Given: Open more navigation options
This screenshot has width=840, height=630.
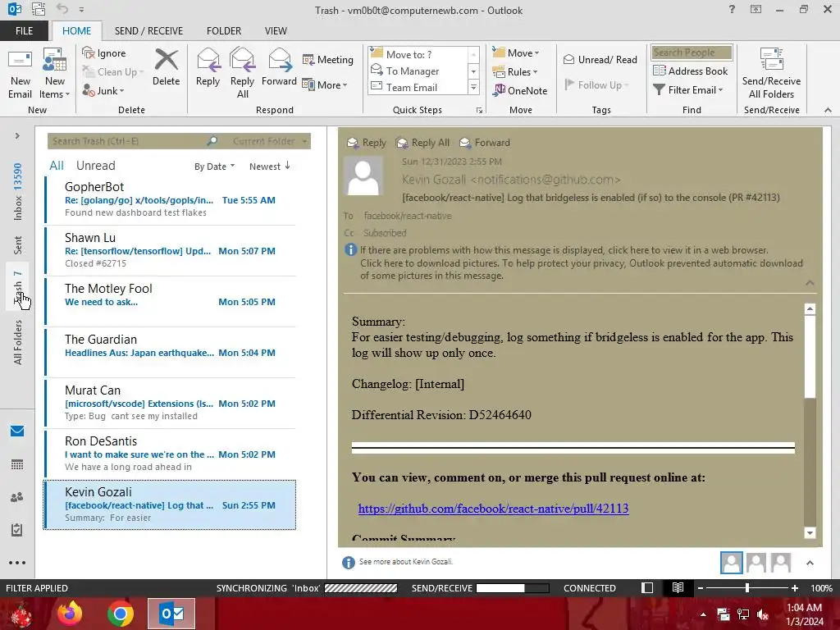Looking at the screenshot, I should (x=17, y=563).
